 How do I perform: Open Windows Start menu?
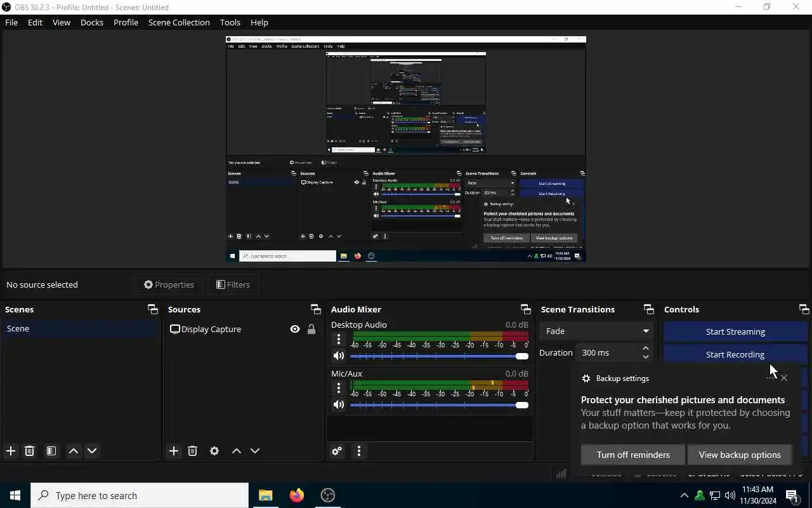click(x=15, y=495)
